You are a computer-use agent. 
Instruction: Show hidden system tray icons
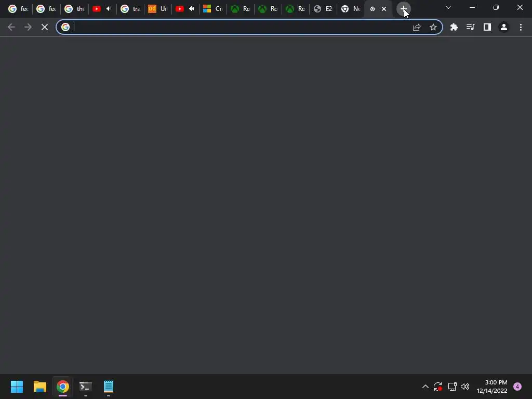coord(425,387)
